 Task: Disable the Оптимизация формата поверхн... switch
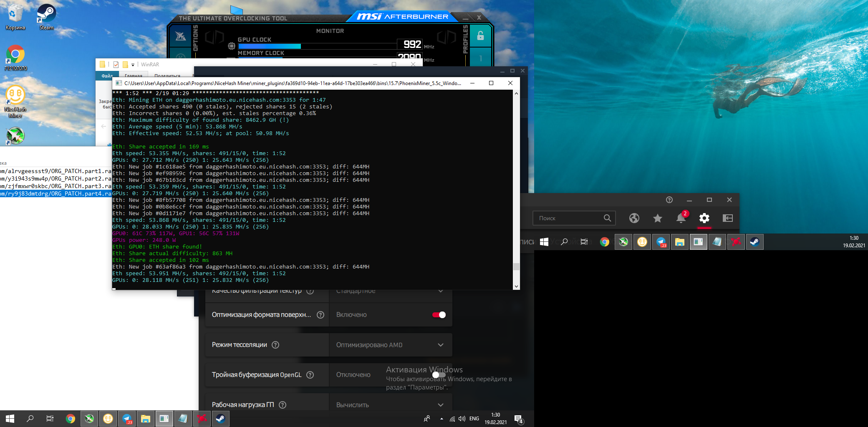[x=439, y=315]
